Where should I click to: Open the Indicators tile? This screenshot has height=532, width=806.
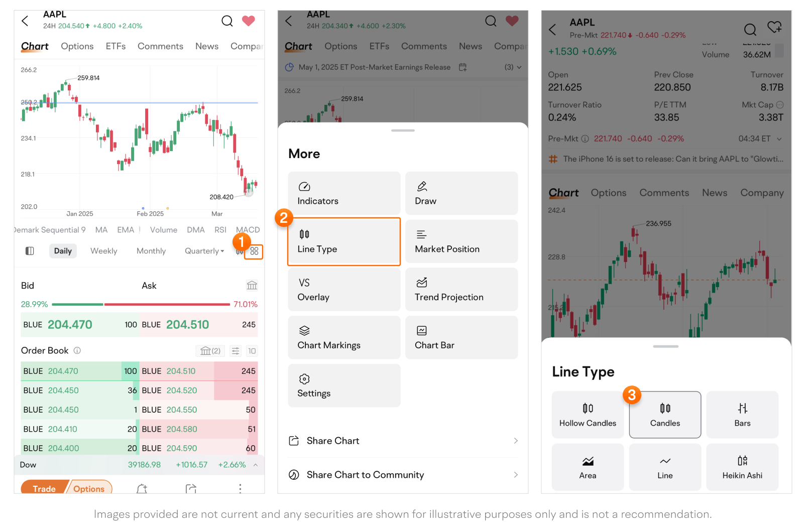(x=344, y=194)
